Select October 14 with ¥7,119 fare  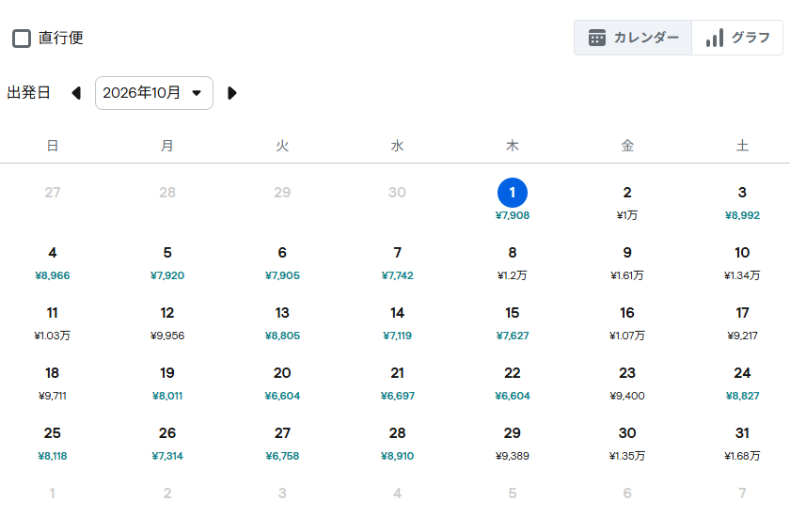[398, 323]
